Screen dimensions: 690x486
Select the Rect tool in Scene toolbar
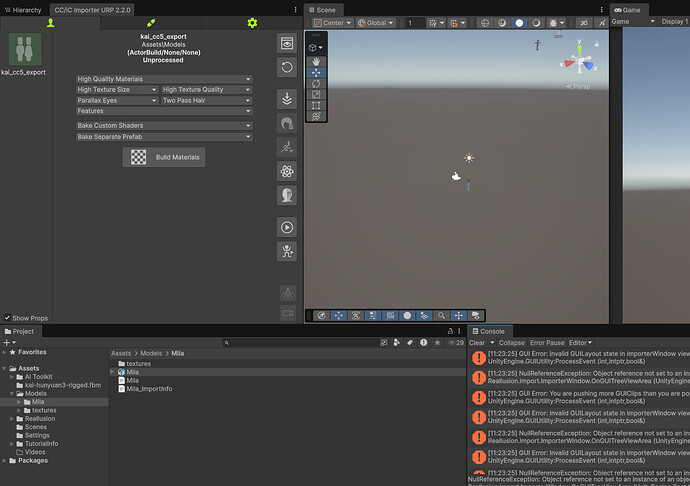[x=316, y=105]
